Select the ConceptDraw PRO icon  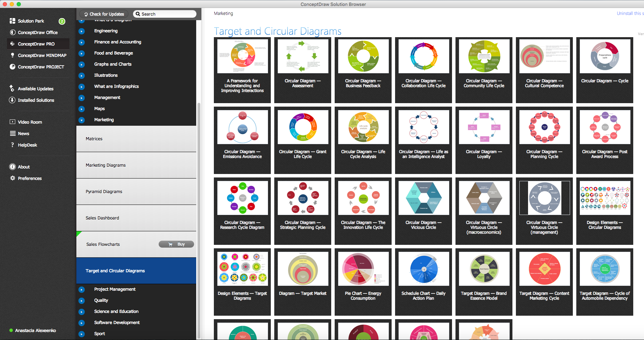[x=12, y=44]
